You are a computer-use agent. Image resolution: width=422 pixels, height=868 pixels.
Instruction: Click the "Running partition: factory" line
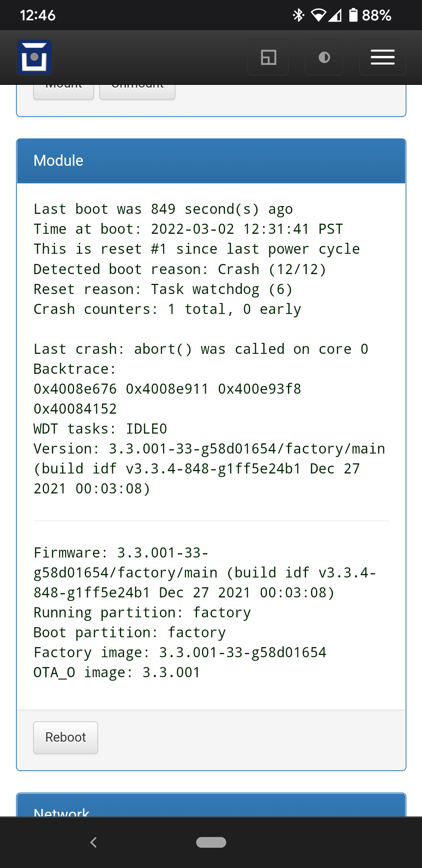[x=142, y=613]
